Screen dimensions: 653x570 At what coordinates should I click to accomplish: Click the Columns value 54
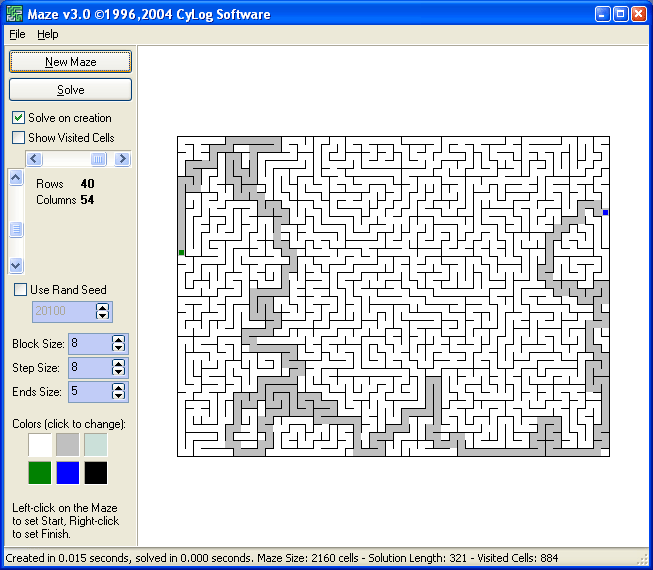tap(87, 200)
